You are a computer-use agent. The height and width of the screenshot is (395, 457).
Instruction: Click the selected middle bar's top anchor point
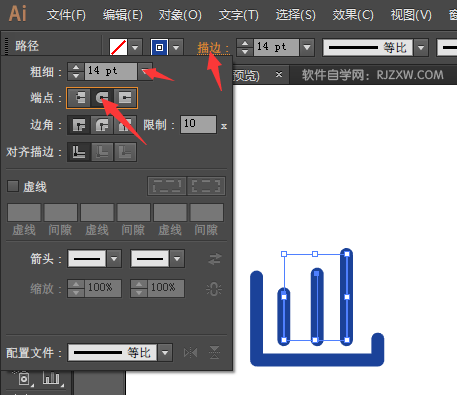coord(317,274)
